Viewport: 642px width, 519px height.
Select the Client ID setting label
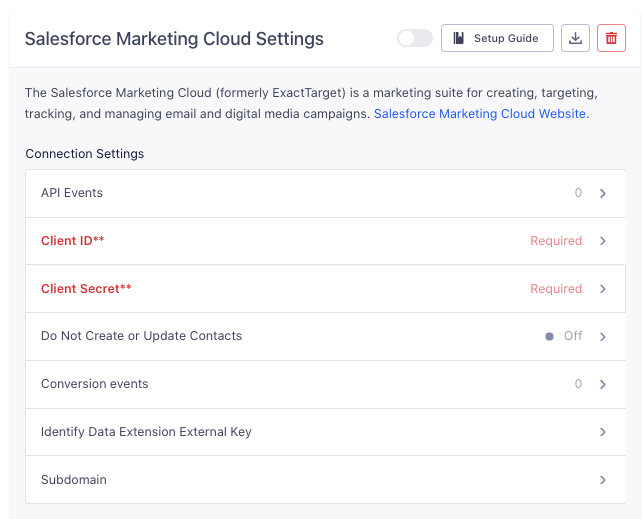tap(73, 241)
